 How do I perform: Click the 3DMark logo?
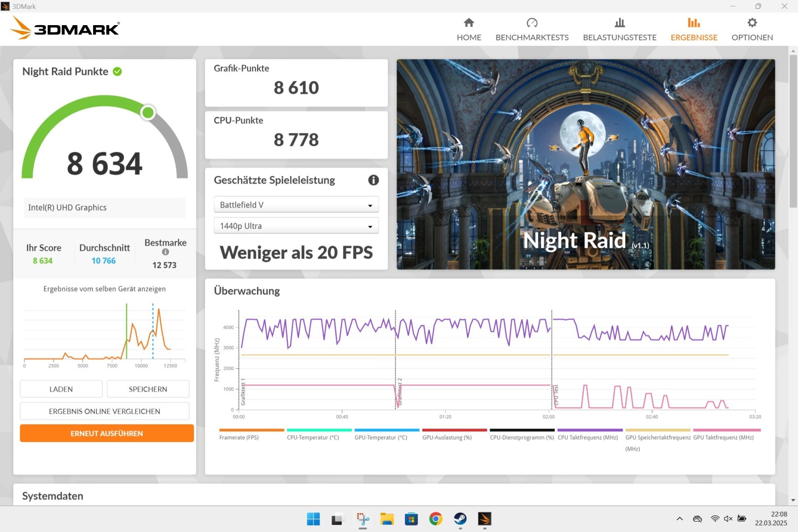pos(65,28)
